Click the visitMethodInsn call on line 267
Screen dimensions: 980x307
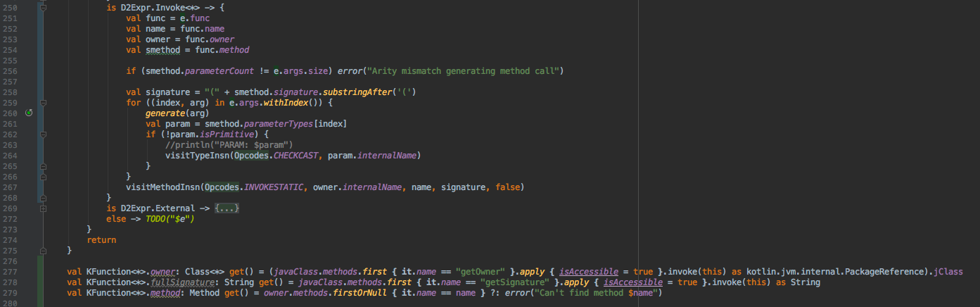point(164,187)
